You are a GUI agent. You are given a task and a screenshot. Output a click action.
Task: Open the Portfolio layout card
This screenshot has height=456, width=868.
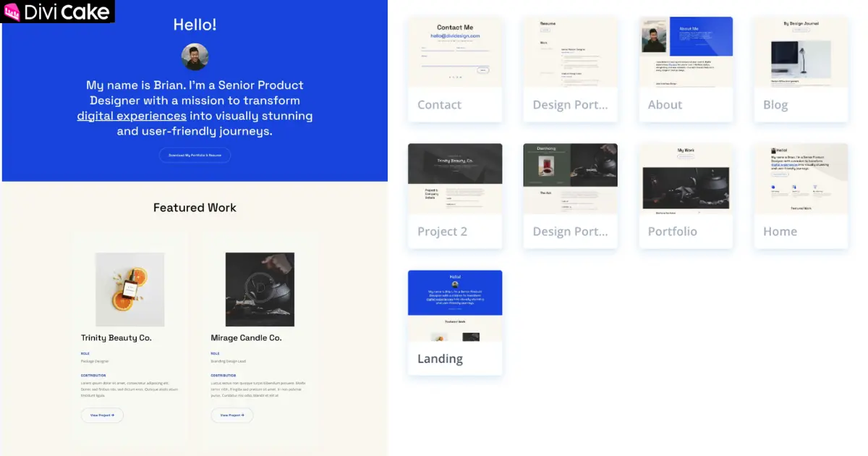pos(686,196)
